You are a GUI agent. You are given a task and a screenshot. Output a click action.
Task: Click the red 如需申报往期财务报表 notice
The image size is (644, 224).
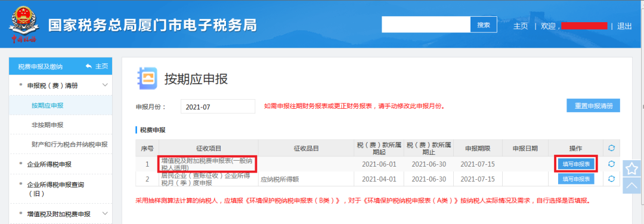tap(355, 106)
